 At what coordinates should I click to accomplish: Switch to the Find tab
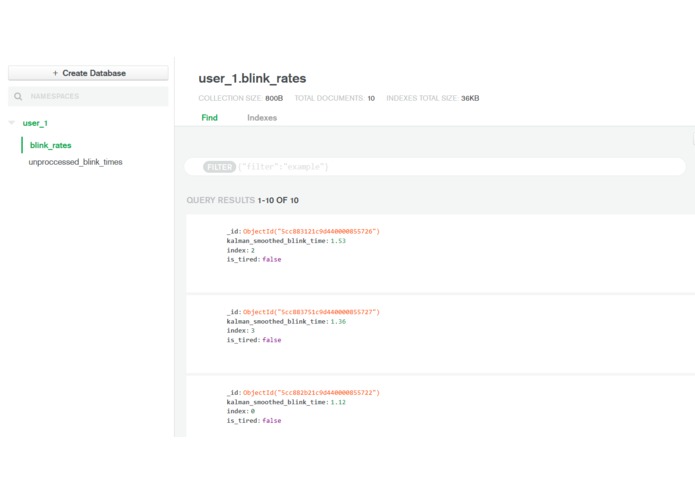[209, 117]
